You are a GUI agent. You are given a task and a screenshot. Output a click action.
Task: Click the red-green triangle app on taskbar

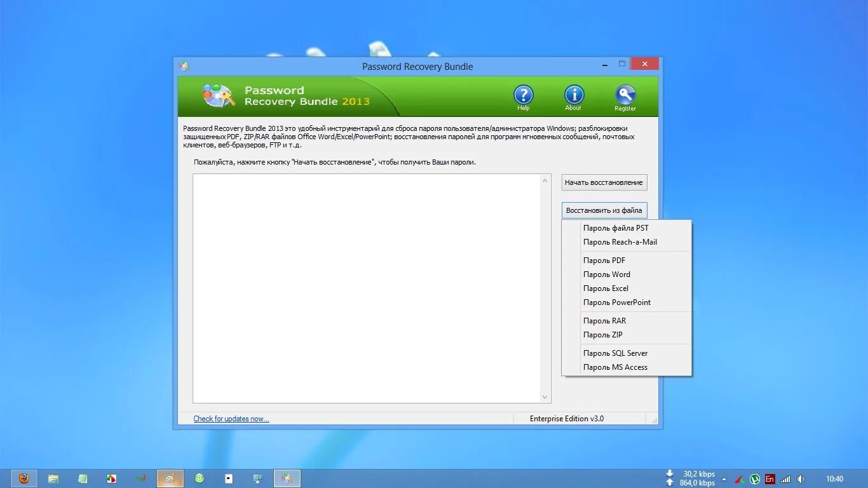[111, 478]
